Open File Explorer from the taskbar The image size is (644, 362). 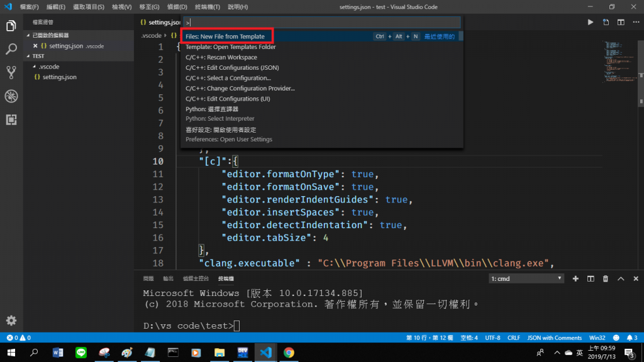coord(219,353)
